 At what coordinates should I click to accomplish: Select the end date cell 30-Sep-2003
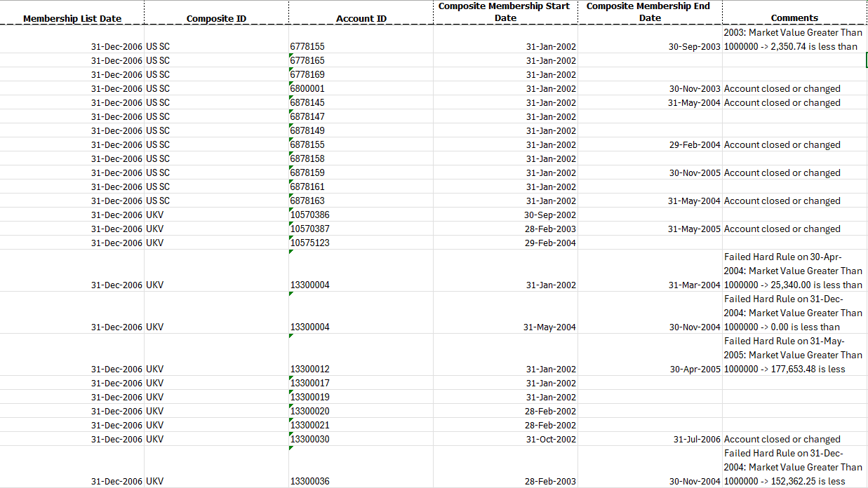(x=694, y=47)
